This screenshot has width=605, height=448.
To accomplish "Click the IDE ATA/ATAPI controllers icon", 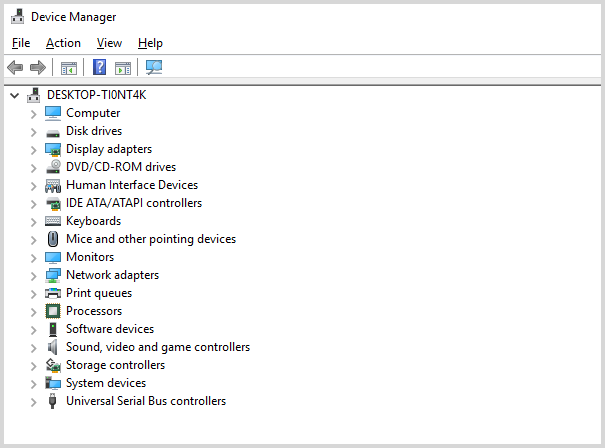I will [53, 204].
